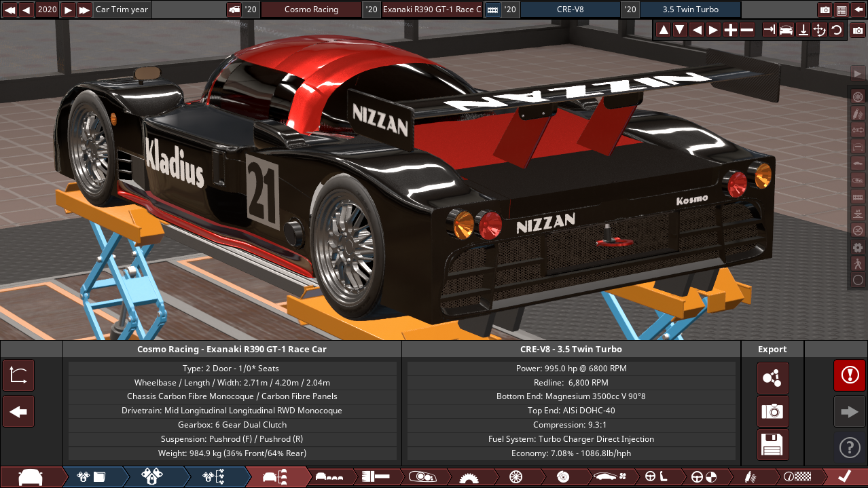Toggle the drivetrain icon in sidebar
Image resolution: width=868 pixels, height=488 pixels.
pyautogui.click(x=858, y=130)
